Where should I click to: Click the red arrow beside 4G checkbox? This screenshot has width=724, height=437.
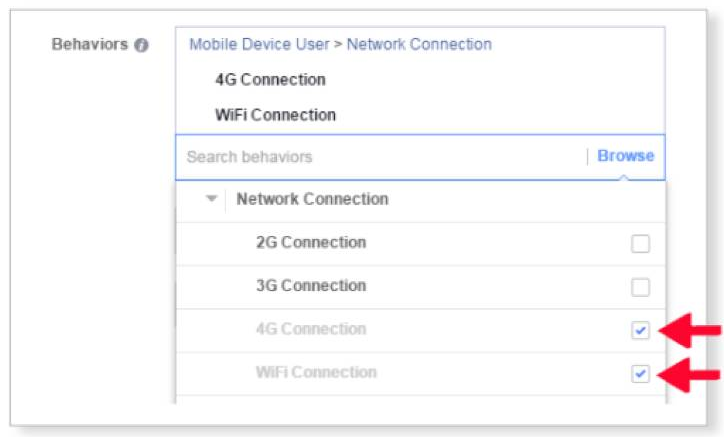pyautogui.click(x=690, y=330)
